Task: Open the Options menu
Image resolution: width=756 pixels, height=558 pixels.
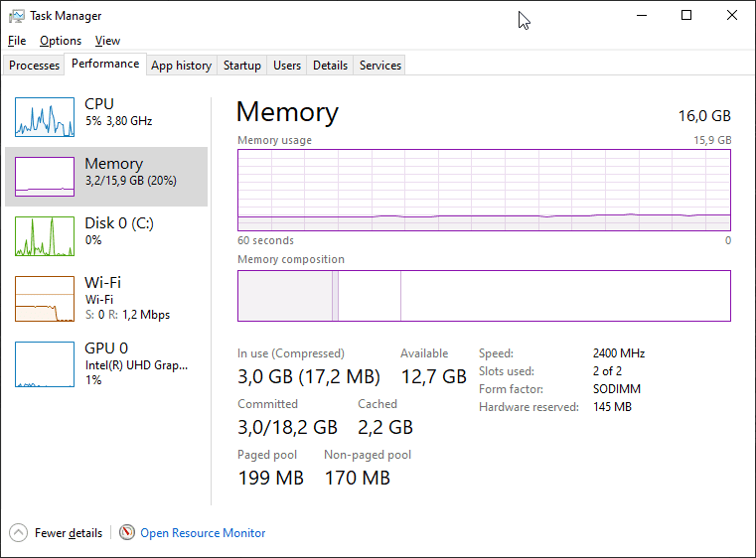Action: tap(61, 41)
